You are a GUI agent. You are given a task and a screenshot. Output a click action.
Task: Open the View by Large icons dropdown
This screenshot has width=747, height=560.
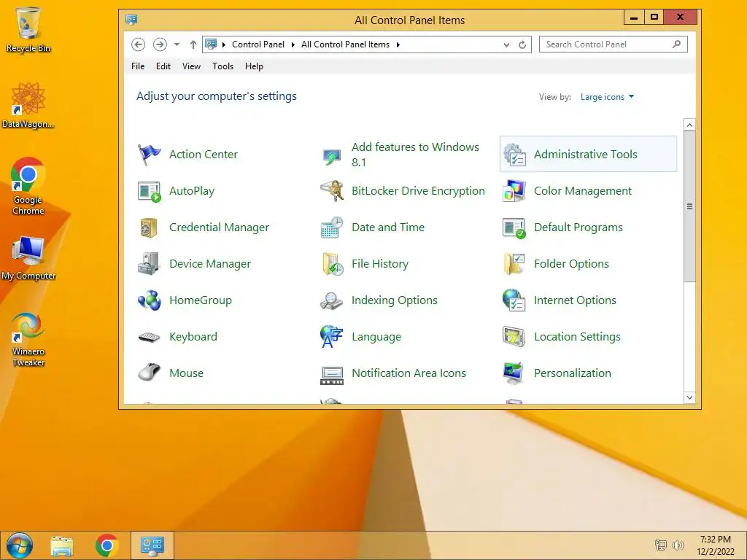click(x=607, y=97)
